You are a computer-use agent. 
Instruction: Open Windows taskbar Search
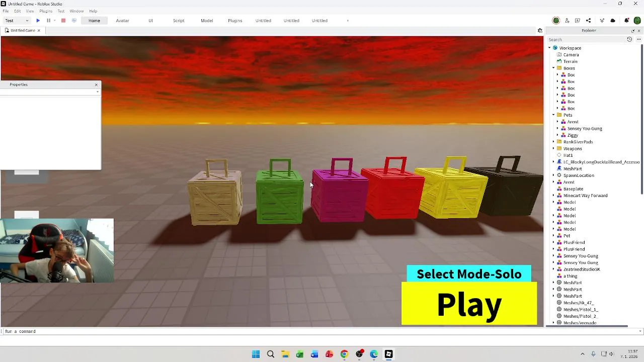[x=270, y=354]
